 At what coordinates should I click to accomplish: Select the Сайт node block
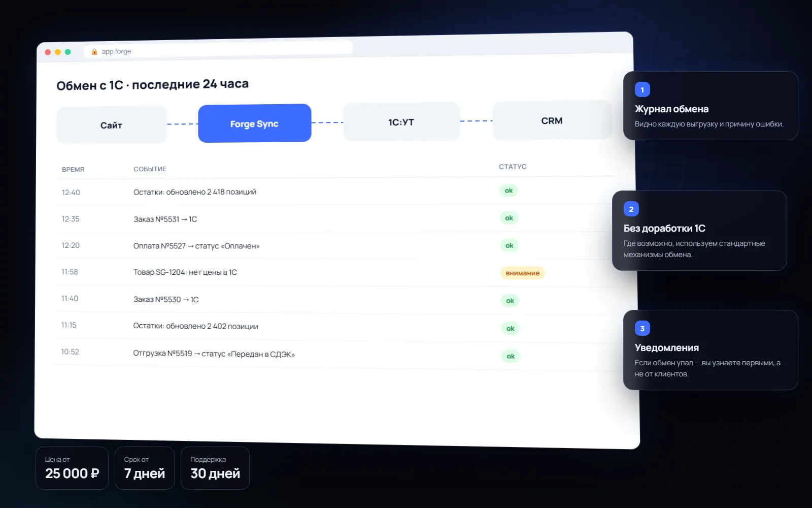[x=112, y=125]
